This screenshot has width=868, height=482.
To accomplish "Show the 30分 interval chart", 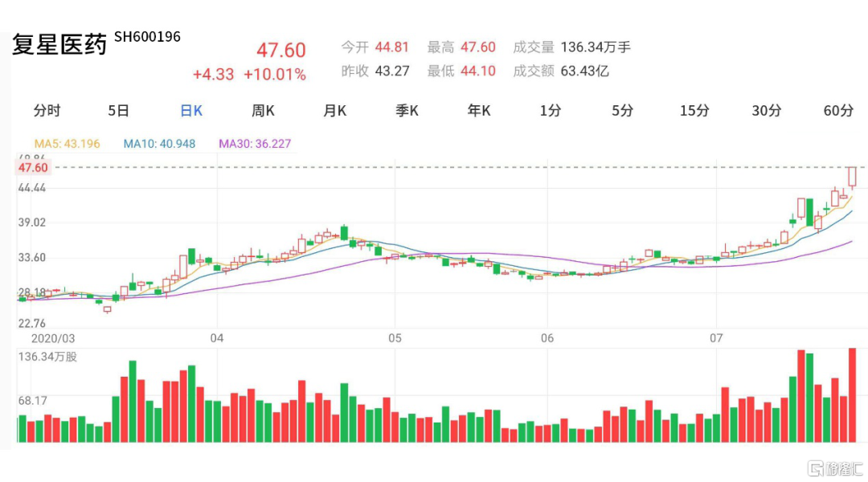I will (766, 111).
